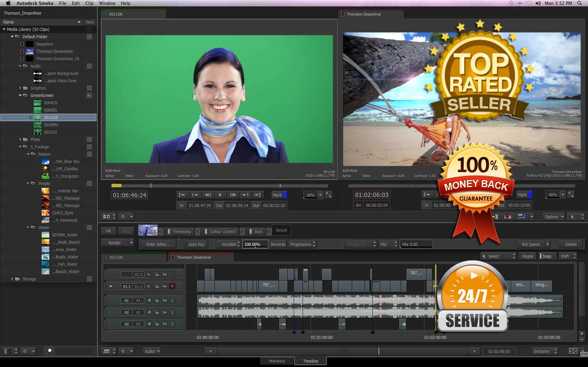
Task: Select the 0016MU clip in library
Action: click(51, 125)
